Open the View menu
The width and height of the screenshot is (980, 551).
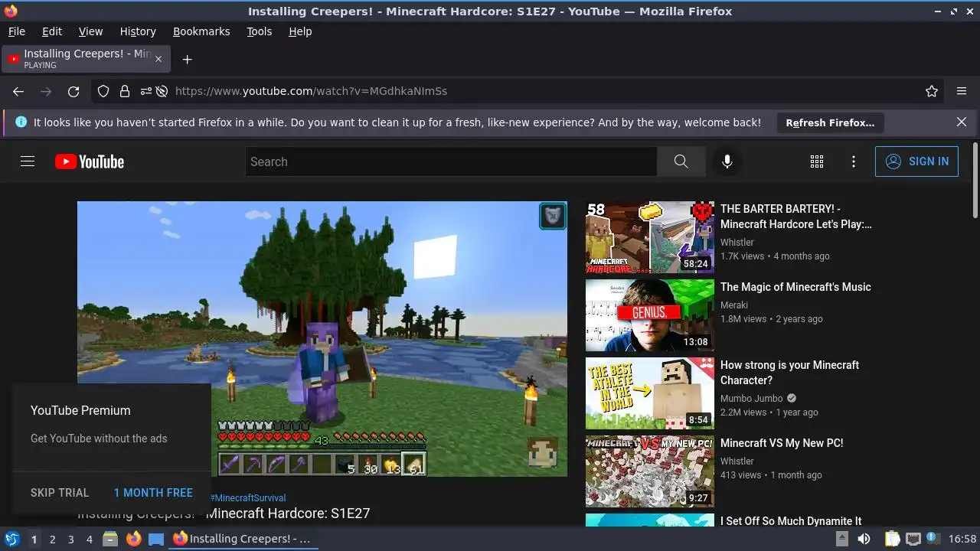tap(90, 31)
